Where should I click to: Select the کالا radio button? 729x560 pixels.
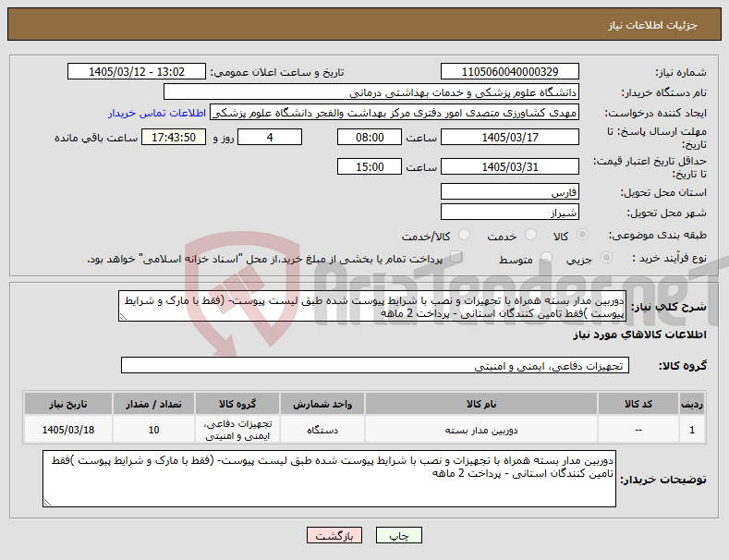(x=582, y=235)
